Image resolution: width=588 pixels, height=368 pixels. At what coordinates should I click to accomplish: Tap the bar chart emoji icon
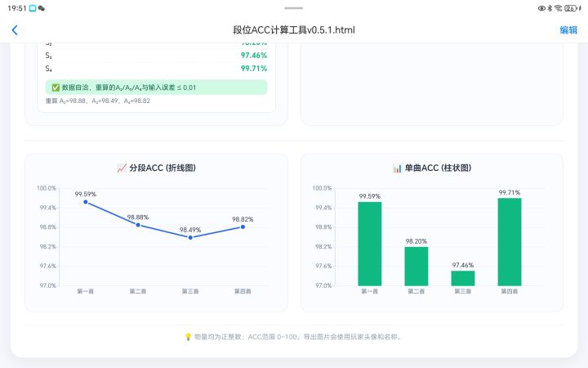tap(397, 168)
